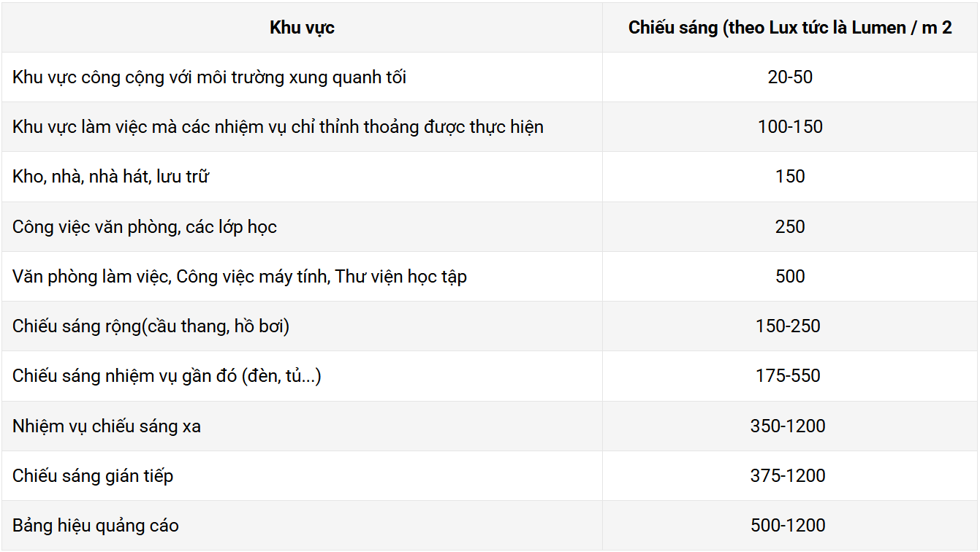Select the "Nhiệm vụ chiếu sáng xa" cell
Image resolution: width=980 pixels, height=552 pixels.
pos(107,426)
